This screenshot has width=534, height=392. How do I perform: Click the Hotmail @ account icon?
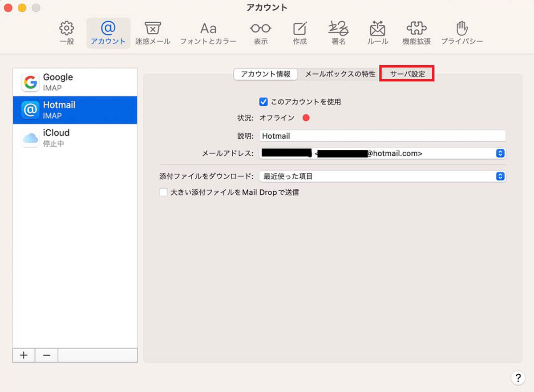(30, 110)
